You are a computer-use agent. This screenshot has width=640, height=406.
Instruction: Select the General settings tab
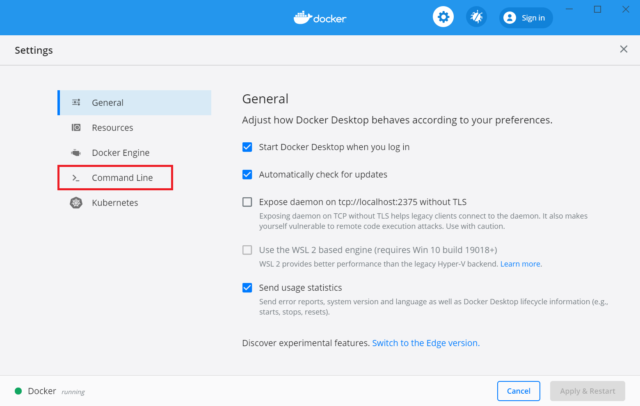tap(134, 102)
